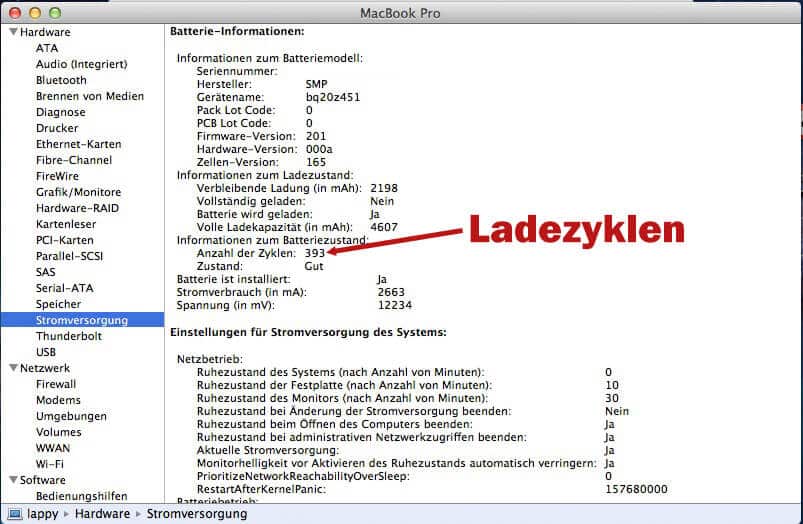
Task: Select Firewall under Netzwerk
Action: pos(56,384)
